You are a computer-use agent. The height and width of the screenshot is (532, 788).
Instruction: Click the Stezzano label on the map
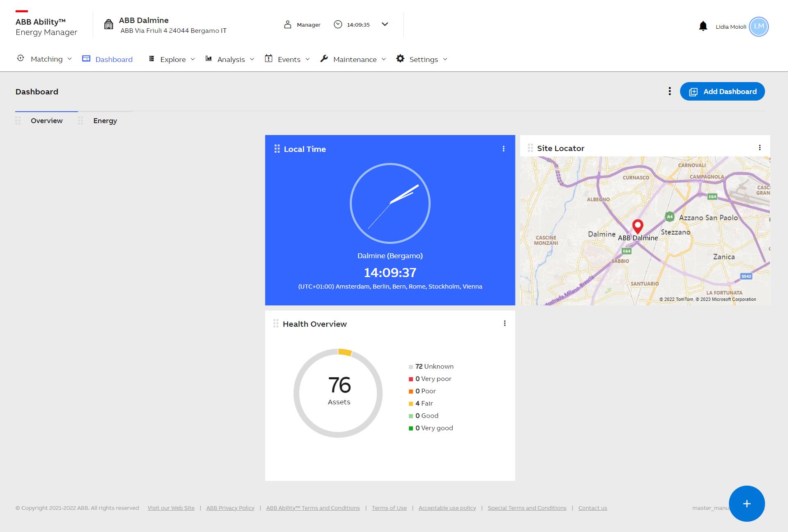(676, 232)
